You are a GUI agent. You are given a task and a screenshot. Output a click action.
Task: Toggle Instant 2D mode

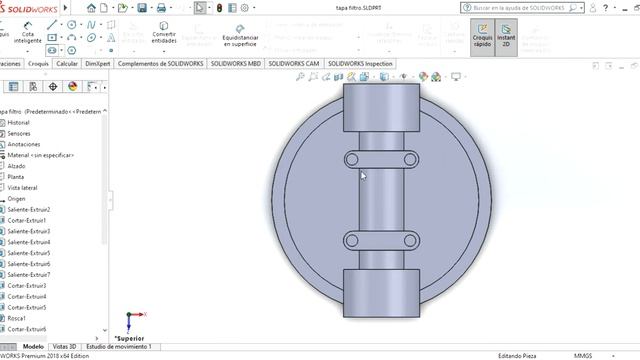[x=506, y=37]
